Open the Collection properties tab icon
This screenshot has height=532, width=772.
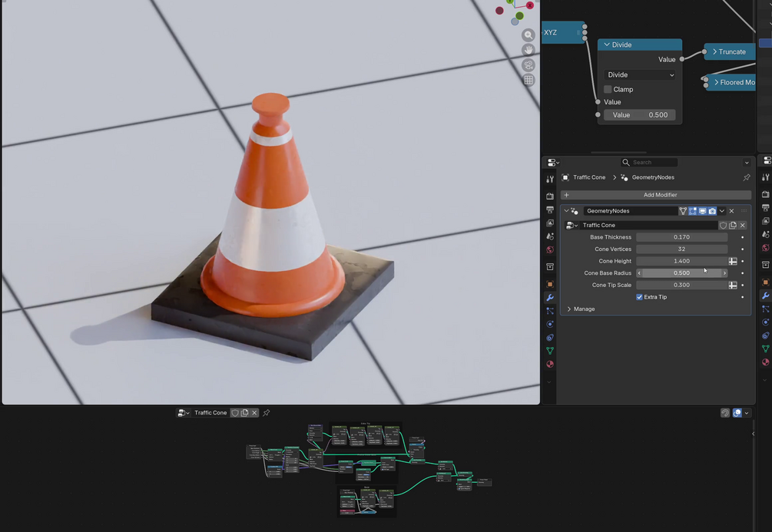(x=550, y=266)
